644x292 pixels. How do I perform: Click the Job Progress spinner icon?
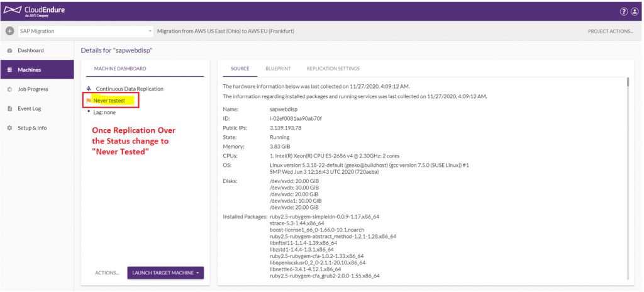click(9, 89)
